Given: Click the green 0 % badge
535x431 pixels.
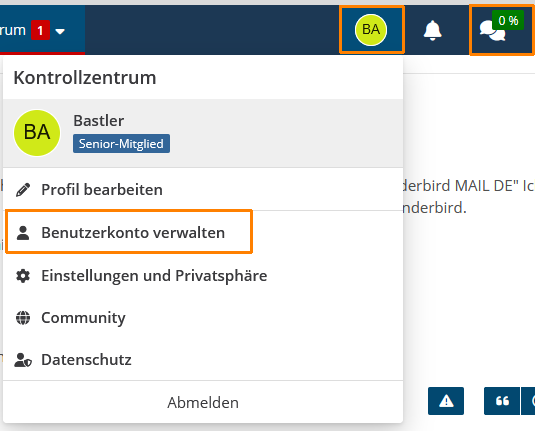Looking at the screenshot, I should click(x=508, y=20).
